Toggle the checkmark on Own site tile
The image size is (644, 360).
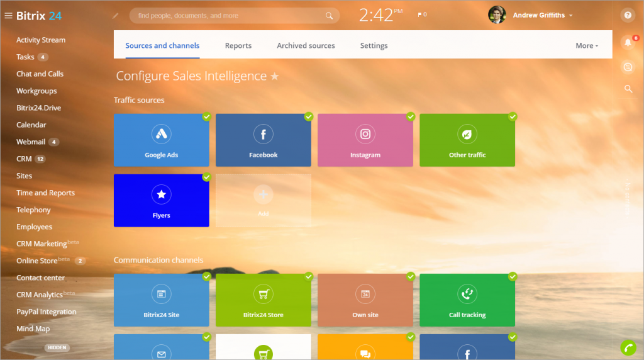click(410, 276)
